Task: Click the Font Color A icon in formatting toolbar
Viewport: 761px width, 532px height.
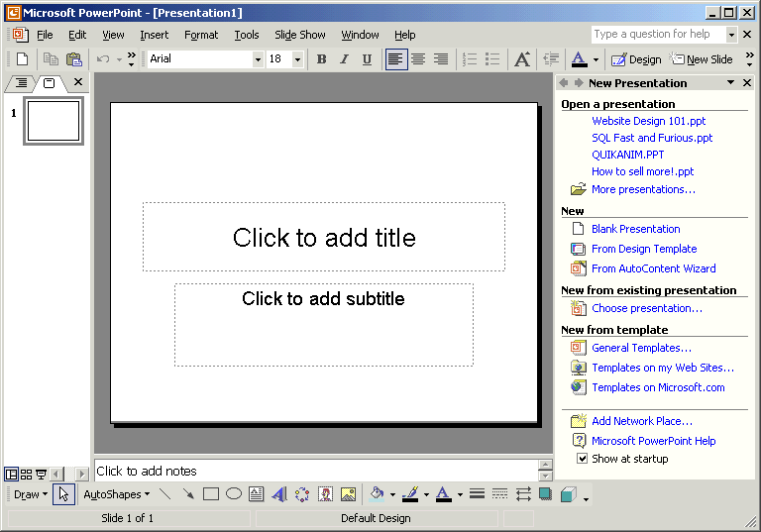Action: (x=579, y=59)
